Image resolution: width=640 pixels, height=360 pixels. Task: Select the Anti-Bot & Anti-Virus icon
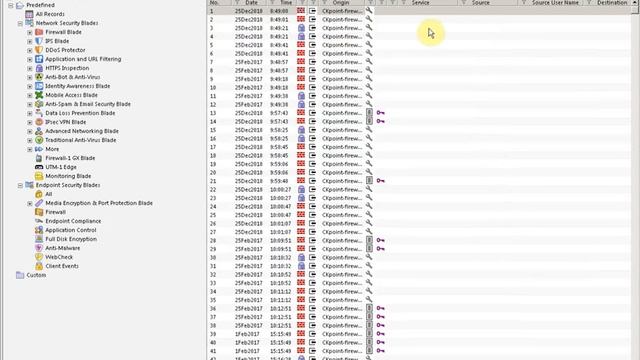click(39, 77)
